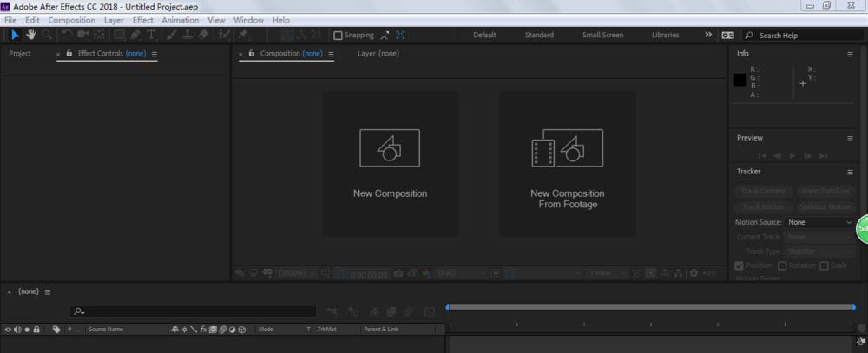Open the Track Type dropdown
Image resolution: width=868 pixels, height=353 pixels.
(x=819, y=252)
